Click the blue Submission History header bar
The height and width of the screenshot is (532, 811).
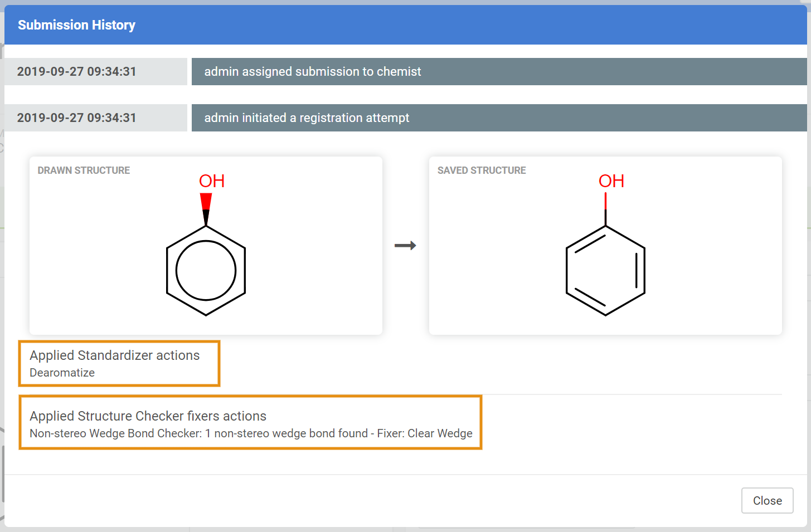tap(446, 25)
